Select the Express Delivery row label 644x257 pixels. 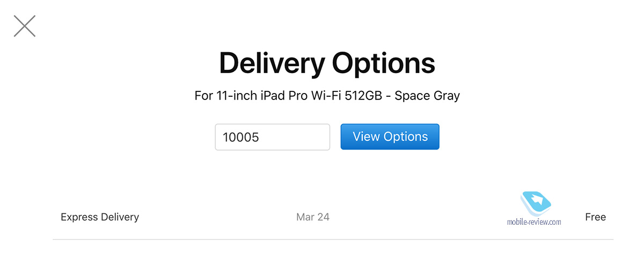pyautogui.click(x=100, y=217)
